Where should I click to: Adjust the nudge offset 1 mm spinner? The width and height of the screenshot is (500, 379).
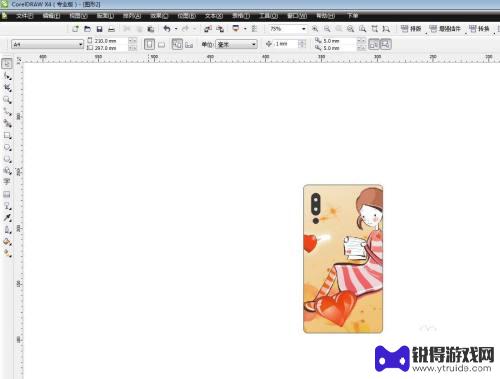(x=302, y=44)
